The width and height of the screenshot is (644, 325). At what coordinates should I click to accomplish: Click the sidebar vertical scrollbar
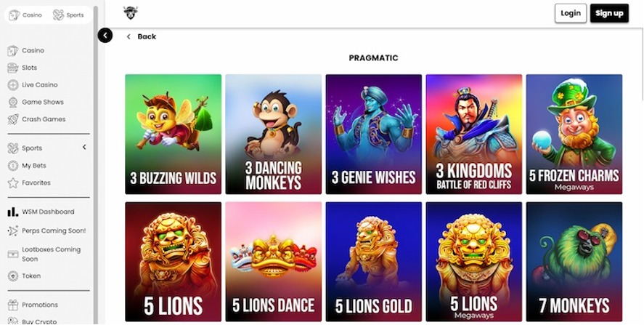(x=96, y=164)
